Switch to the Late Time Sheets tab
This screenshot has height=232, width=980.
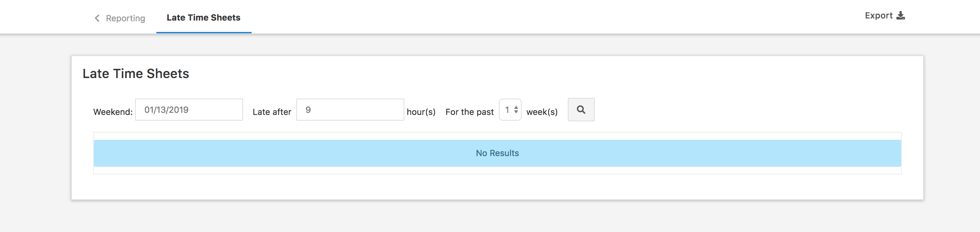tap(204, 17)
